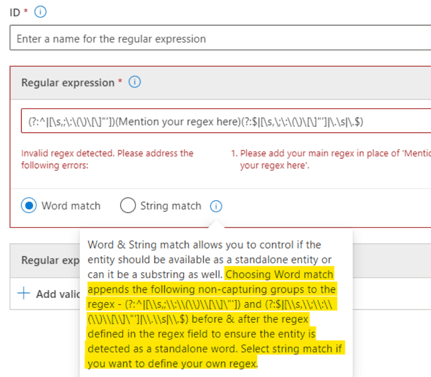The width and height of the screenshot is (431, 377).
Task: Click the 'Regular expression' section heading
Action: tap(68, 83)
